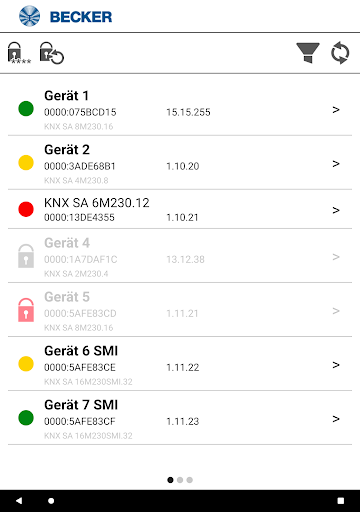360x512 pixels.
Task: Select the Gerät 6 SMI device name
Action: pos(81,351)
